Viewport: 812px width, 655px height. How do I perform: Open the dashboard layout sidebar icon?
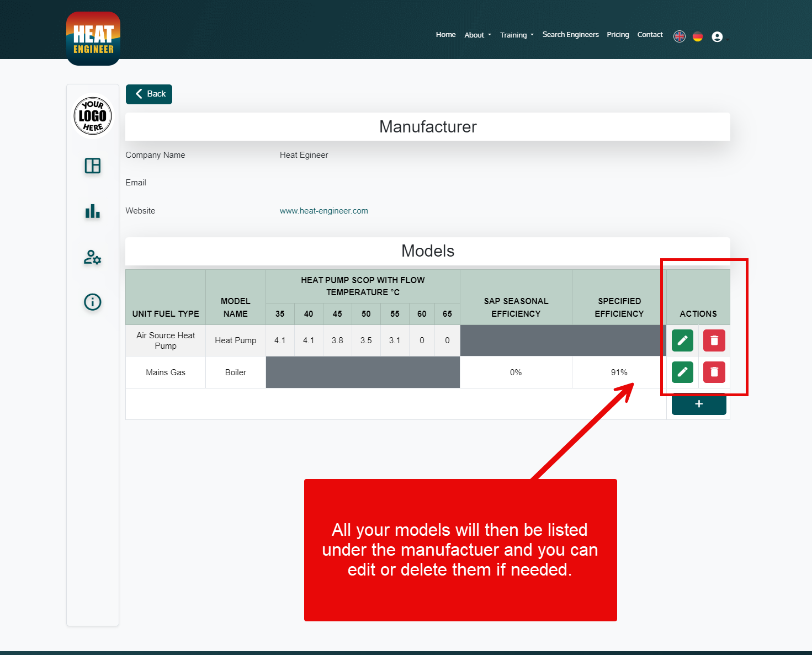93,166
